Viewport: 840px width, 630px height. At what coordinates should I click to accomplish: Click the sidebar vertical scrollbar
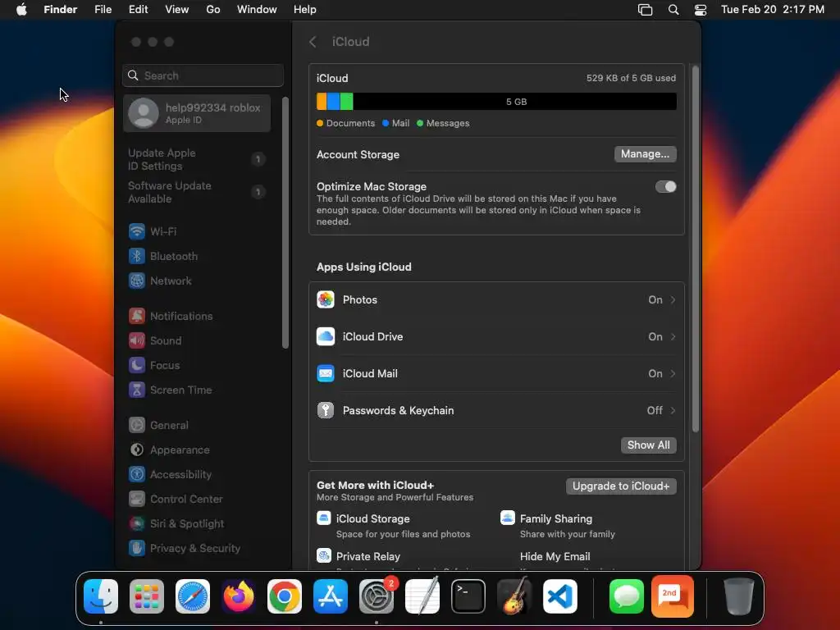coord(285,223)
